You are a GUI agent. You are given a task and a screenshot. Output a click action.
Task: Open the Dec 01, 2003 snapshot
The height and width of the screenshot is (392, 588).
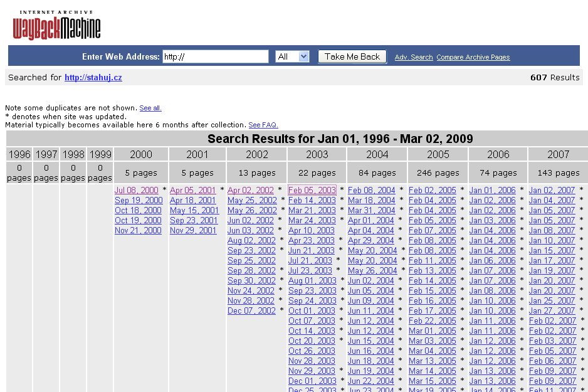click(312, 381)
